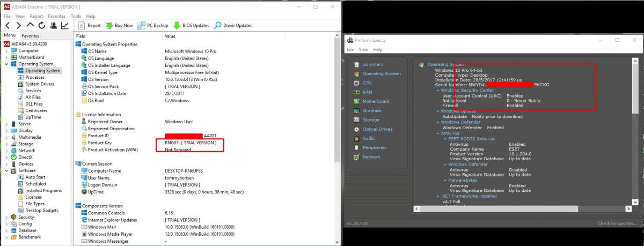This screenshot has width=644, height=246.
Task: Select the Computer Name row
Action: (x=204, y=170)
